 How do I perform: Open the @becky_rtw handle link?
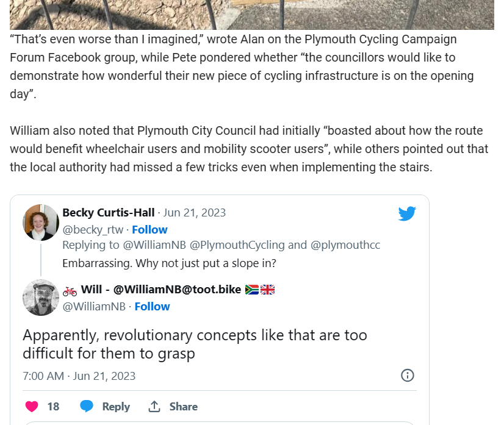coord(93,230)
